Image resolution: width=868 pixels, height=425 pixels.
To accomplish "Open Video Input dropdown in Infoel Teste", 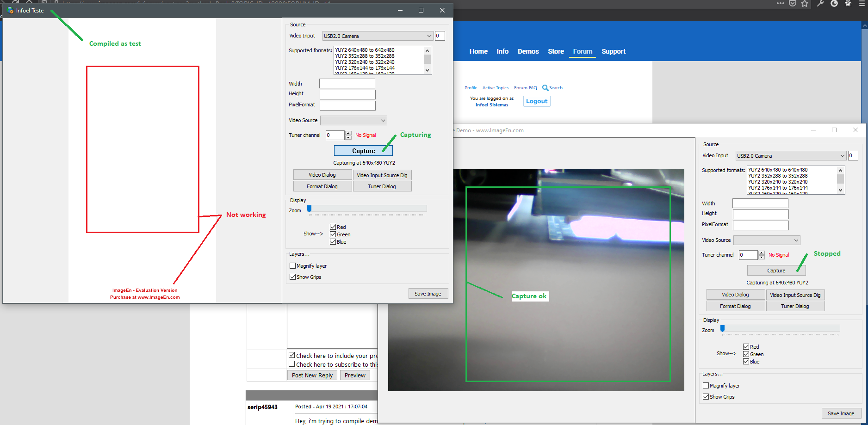I will click(378, 36).
